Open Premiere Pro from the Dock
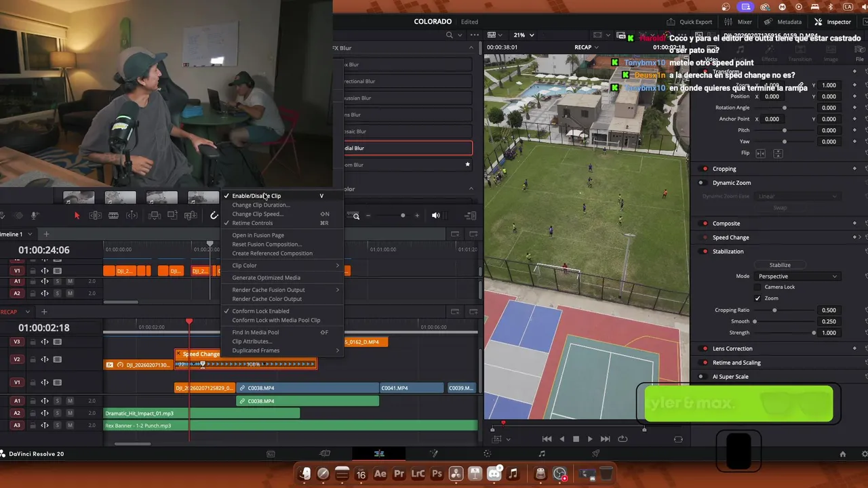This screenshot has width=868, height=488. pos(399,474)
